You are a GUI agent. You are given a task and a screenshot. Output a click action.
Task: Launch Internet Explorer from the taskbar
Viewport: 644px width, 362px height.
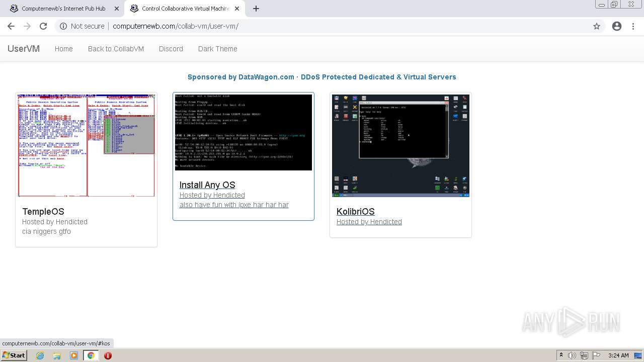coord(40,355)
